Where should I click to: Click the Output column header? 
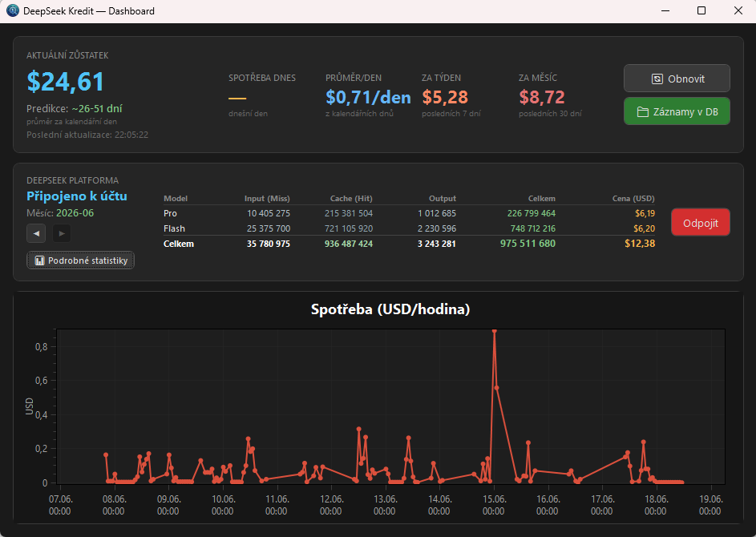pos(442,198)
